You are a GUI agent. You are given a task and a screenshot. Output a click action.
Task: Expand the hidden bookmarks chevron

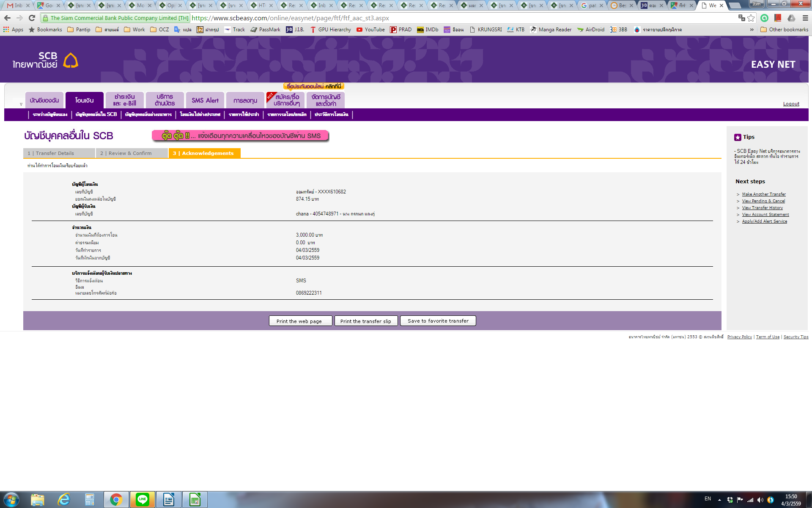752,30
